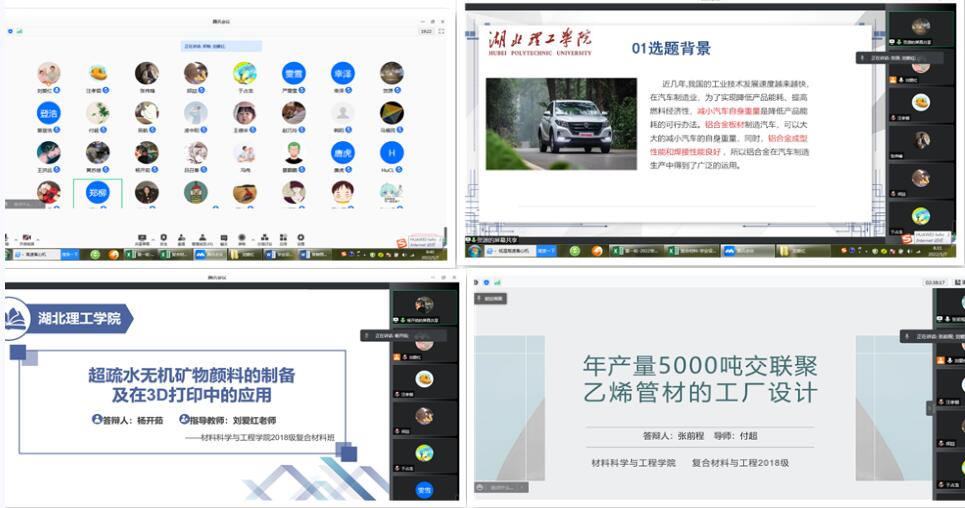The height and width of the screenshot is (508, 965).
Task: Toggle the camera with 开启视频 button
Action: pyautogui.click(x=27, y=238)
